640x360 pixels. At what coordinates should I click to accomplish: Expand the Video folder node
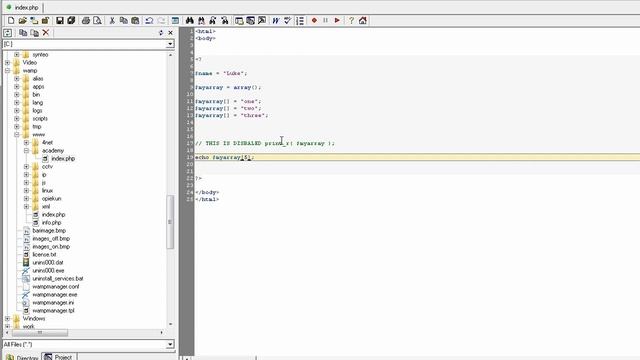pyautogui.click(x=7, y=62)
